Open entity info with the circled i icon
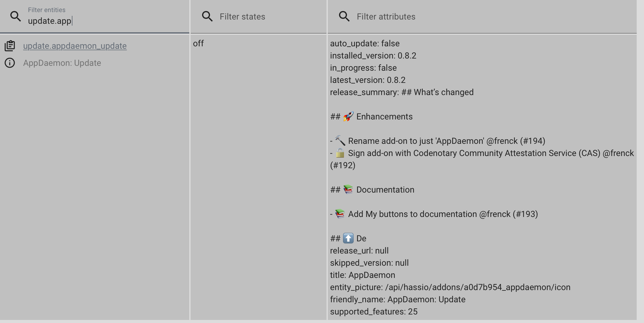644x323 pixels. (10, 63)
